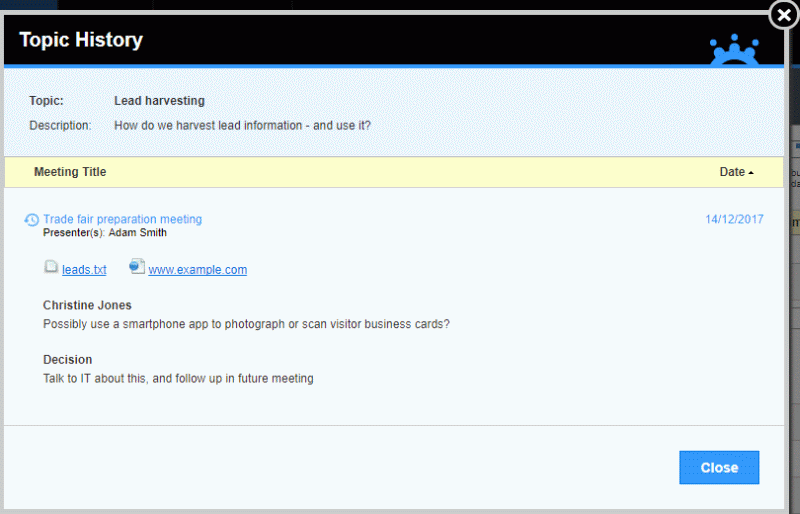The height and width of the screenshot is (514, 800).
Task: Select the Lead harvesting topic name
Action: pyautogui.click(x=159, y=101)
